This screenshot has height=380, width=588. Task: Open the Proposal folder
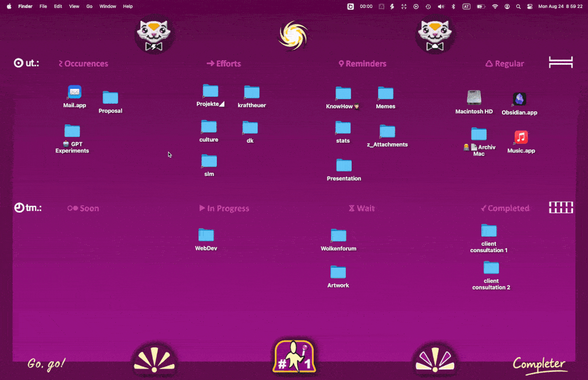pos(110,97)
